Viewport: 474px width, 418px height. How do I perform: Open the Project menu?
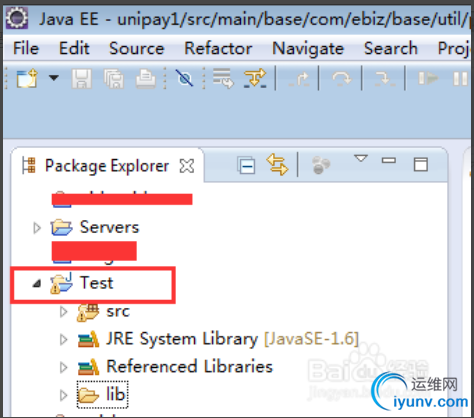click(x=454, y=49)
